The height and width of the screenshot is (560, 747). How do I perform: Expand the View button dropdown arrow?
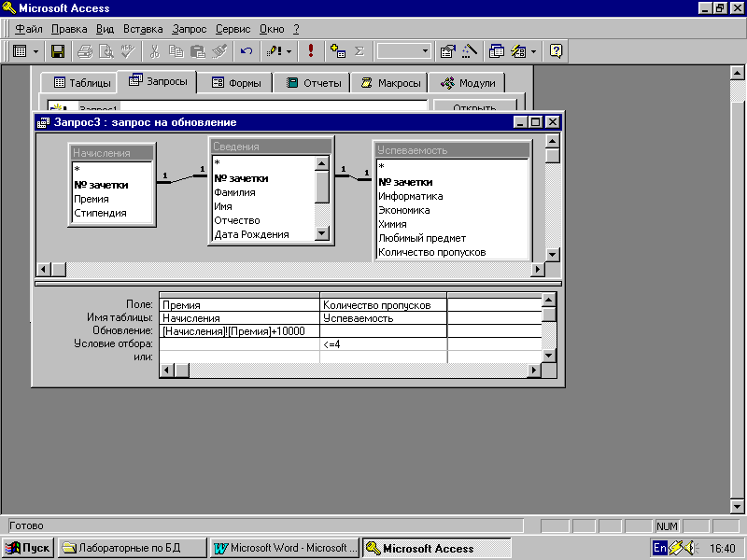click(x=35, y=51)
